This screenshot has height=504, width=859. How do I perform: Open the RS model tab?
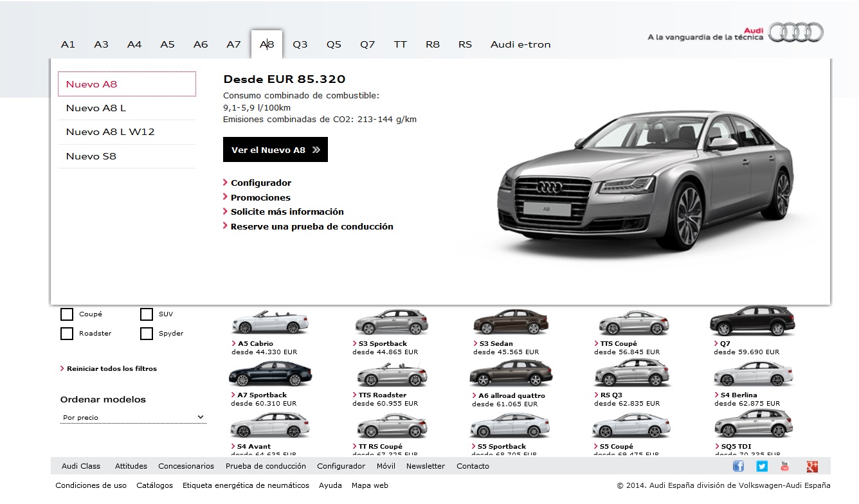pos(465,44)
